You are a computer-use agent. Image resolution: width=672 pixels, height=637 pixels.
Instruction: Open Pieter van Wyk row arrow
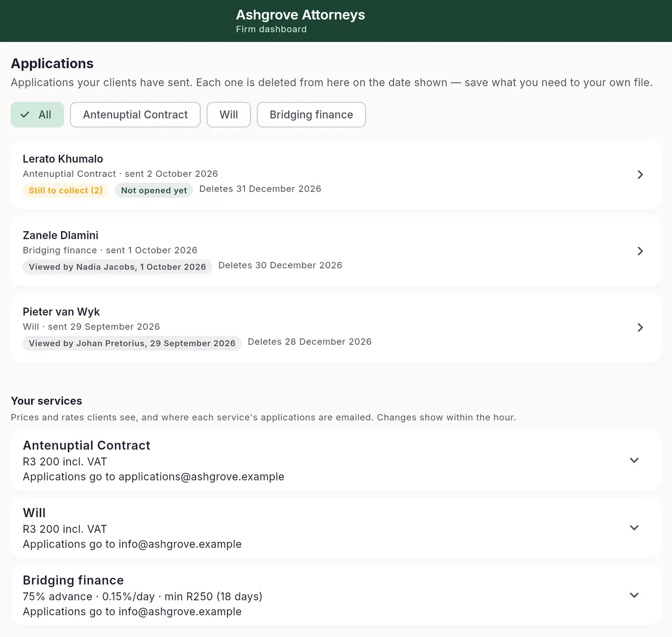pos(640,327)
